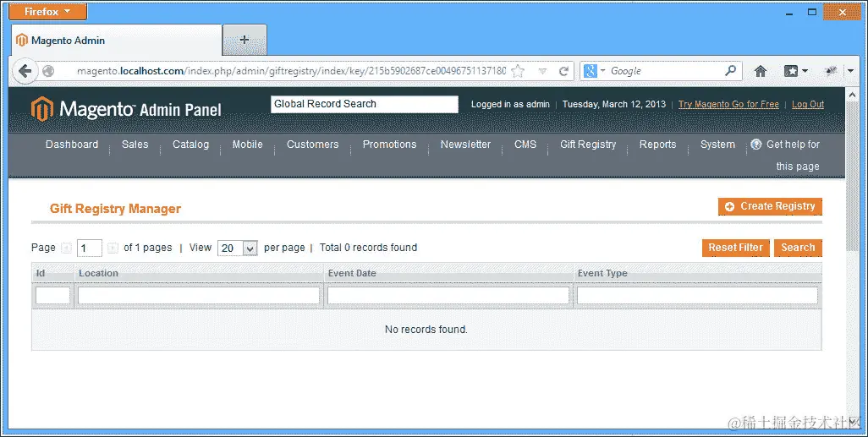868x437 pixels.
Task: Click the search magnifier icon
Action: [731, 70]
